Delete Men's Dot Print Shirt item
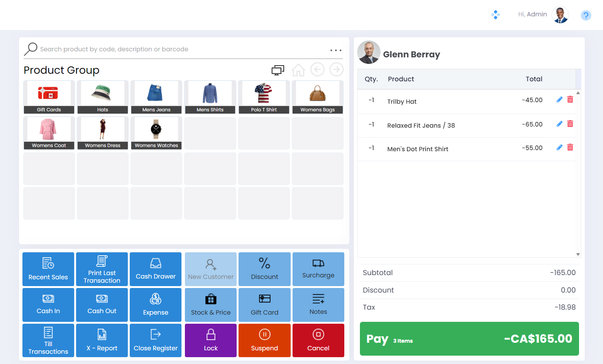The height and width of the screenshot is (364, 603). (x=570, y=147)
